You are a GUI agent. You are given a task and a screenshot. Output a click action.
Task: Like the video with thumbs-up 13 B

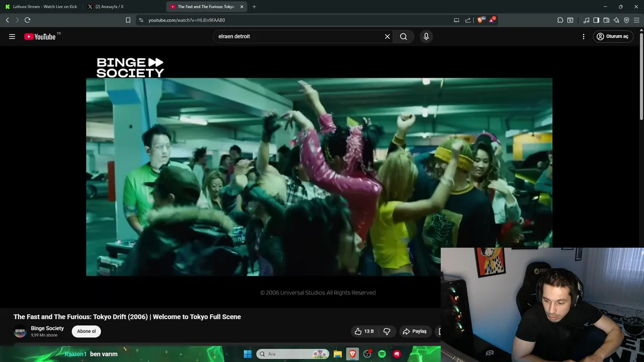pos(364,331)
